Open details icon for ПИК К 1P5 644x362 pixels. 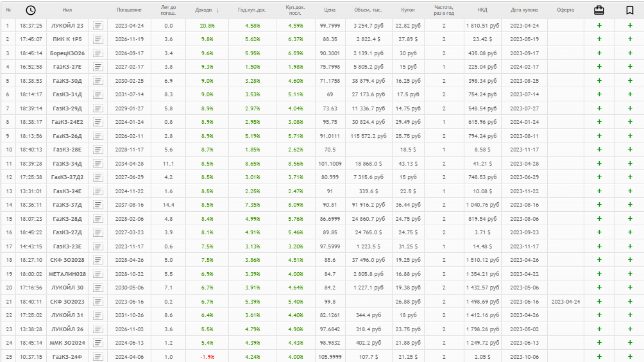click(97, 39)
